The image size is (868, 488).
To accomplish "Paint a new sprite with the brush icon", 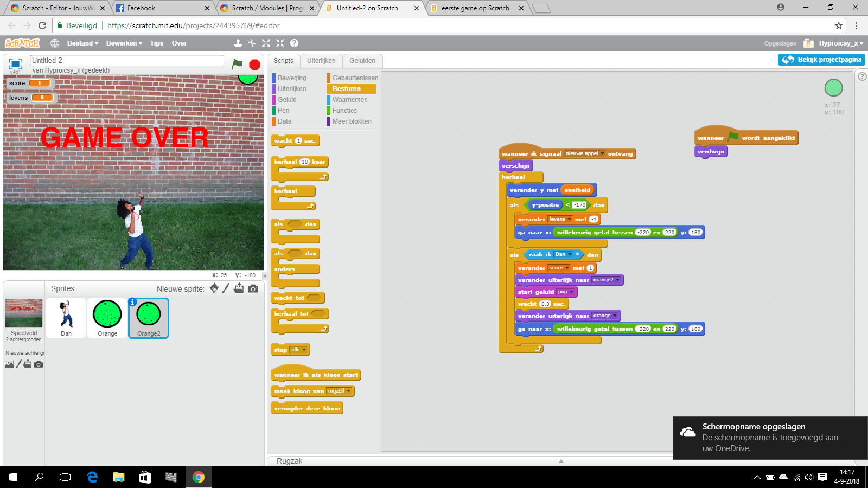I will point(226,288).
